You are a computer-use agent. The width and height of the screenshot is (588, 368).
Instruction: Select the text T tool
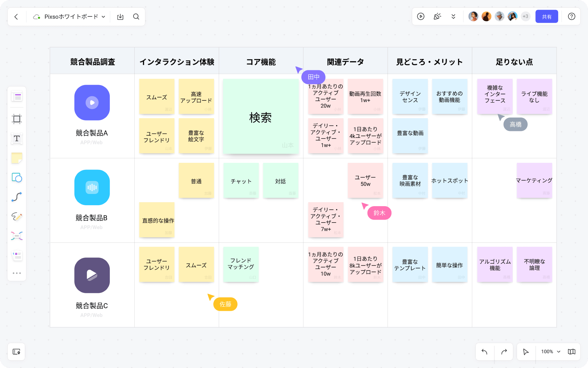17,138
